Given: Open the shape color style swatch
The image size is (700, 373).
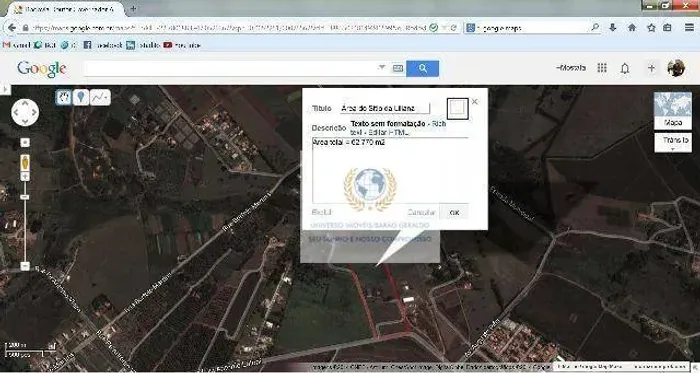Looking at the screenshot, I should [x=458, y=108].
